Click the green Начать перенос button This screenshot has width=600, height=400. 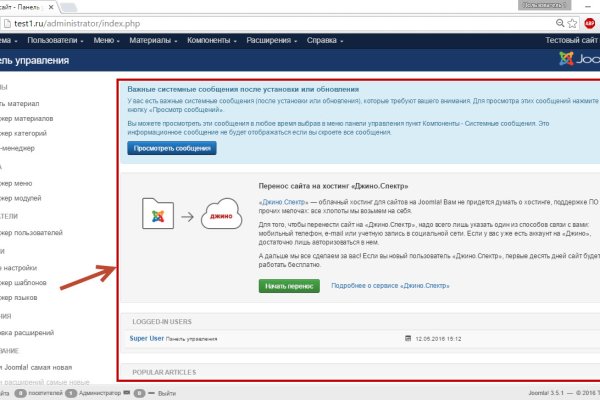[289, 286]
